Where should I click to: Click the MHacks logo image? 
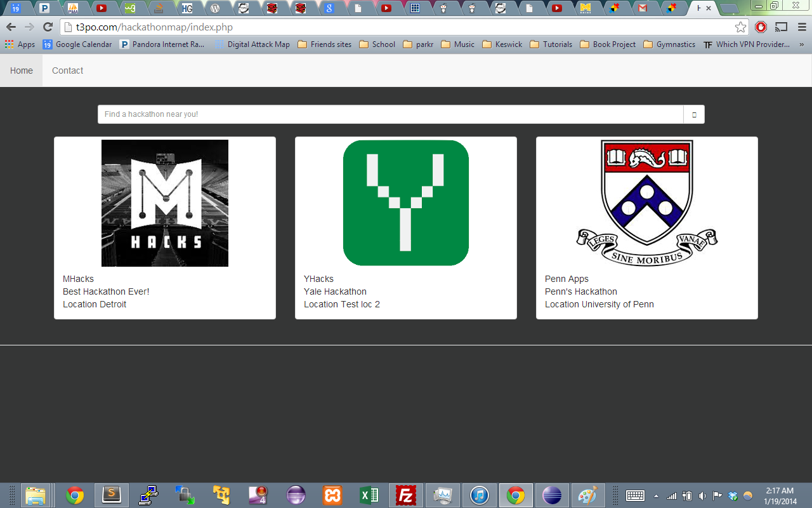[x=165, y=203]
